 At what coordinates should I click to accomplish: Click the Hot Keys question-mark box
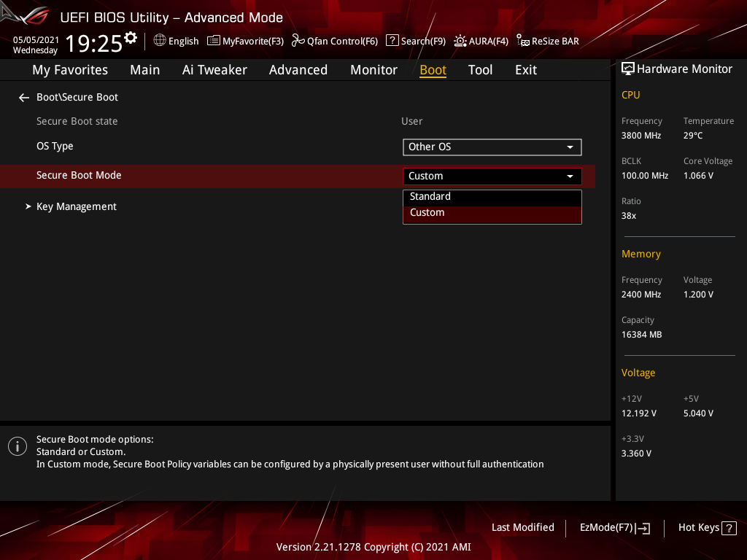coord(729,528)
